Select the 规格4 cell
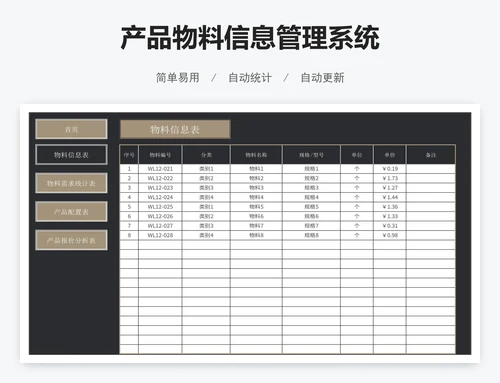The image size is (500, 383). pyautogui.click(x=311, y=197)
